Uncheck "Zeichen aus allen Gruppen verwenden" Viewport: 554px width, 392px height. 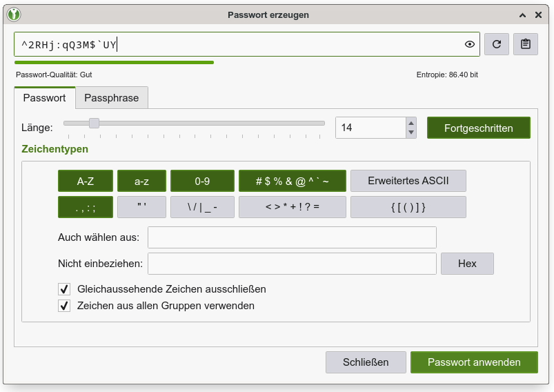(x=65, y=306)
